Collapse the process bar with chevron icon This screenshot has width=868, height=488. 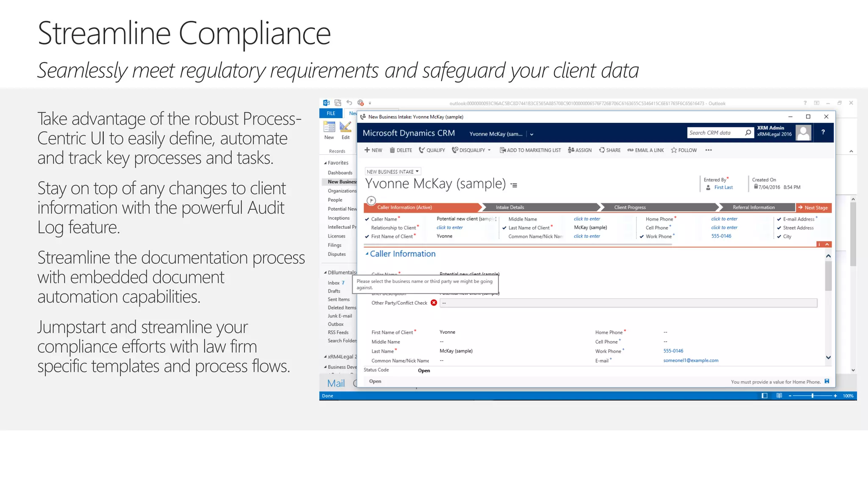pos(827,244)
